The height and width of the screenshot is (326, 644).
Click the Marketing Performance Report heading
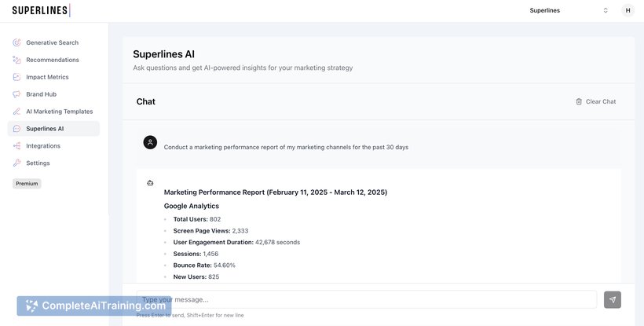pos(276,192)
